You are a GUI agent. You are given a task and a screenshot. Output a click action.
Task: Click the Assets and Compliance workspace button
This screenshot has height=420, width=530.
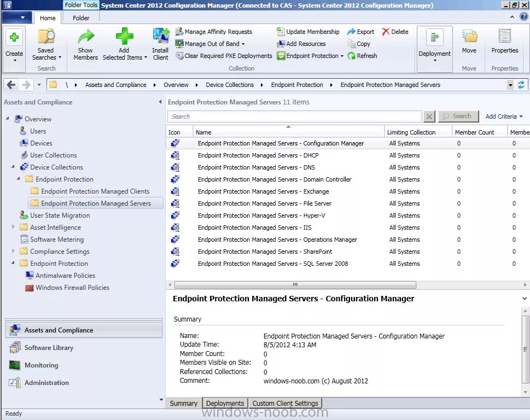(x=84, y=330)
